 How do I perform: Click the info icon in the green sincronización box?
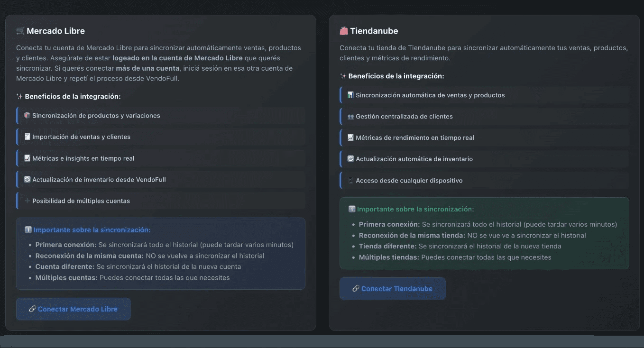point(352,209)
